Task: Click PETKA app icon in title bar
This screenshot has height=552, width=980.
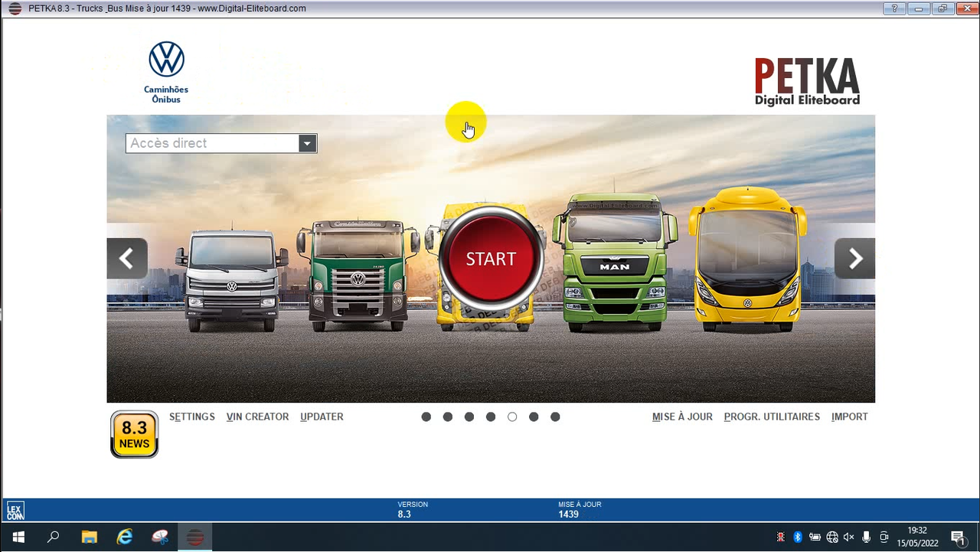Action: point(15,8)
